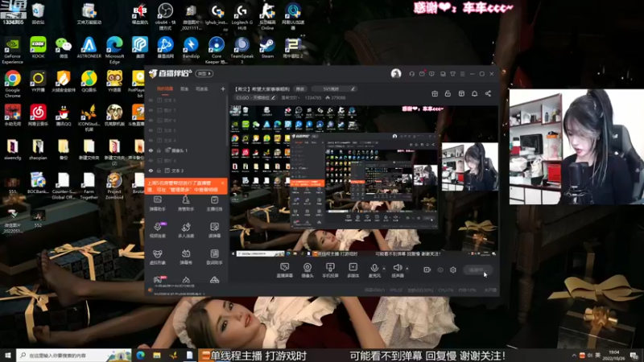The height and width of the screenshot is (362, 644).
Task: Click the gift box icon above preview
Action: pos(435,93)
